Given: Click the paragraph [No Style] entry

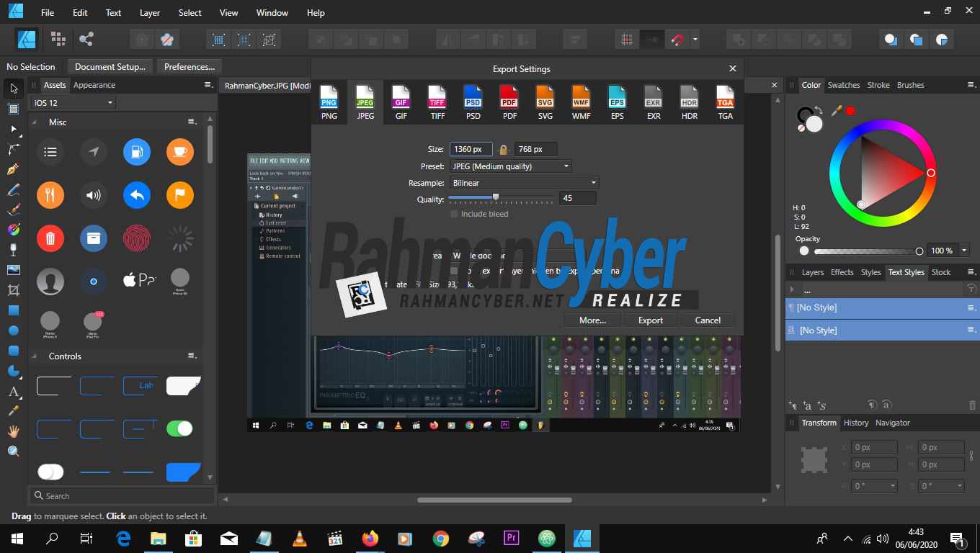Looking at the screenshot, I should point(882,307).
